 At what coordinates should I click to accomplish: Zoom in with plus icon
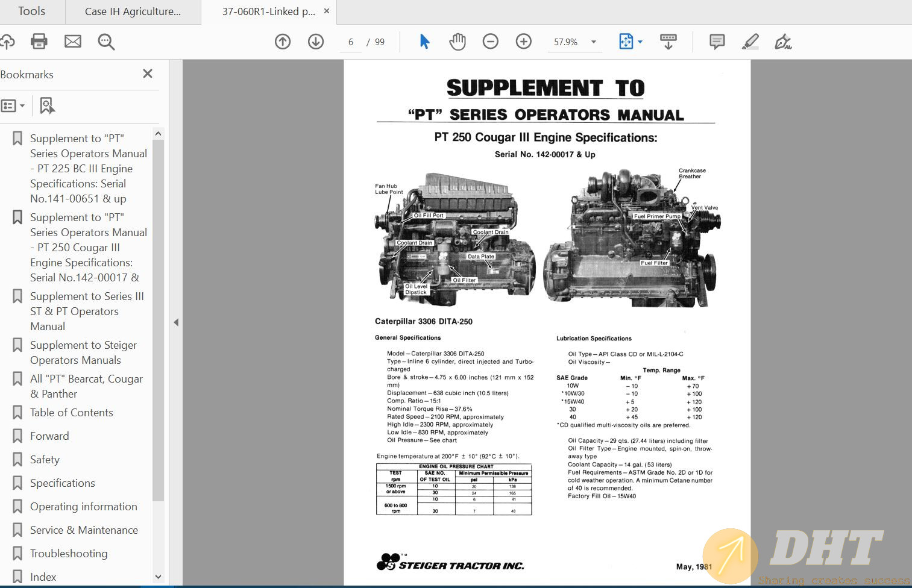524,42
